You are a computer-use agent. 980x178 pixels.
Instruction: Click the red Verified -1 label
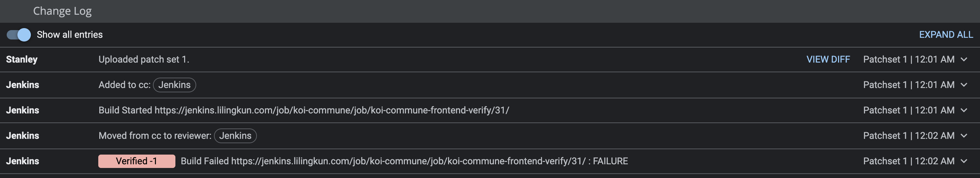pos(137,161)
